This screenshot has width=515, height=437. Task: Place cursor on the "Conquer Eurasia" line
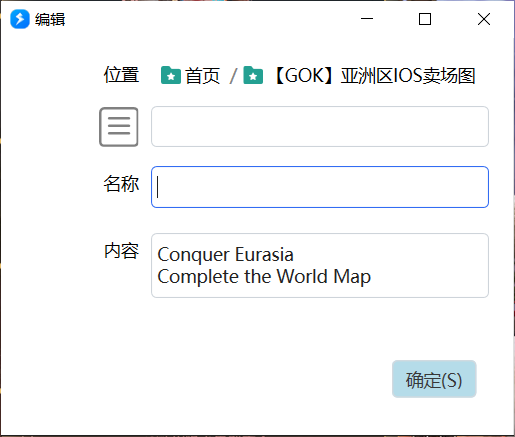tap(225, 255)
